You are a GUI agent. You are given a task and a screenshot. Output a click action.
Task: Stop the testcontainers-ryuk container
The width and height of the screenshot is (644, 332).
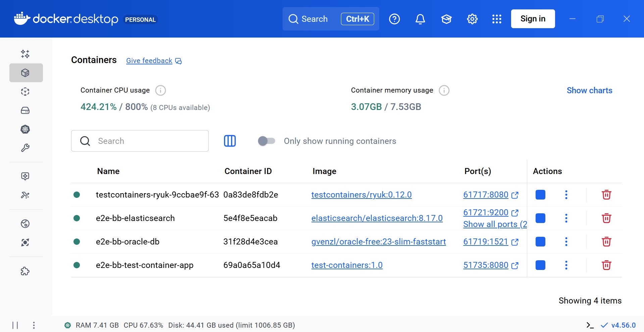coord(540,195)
